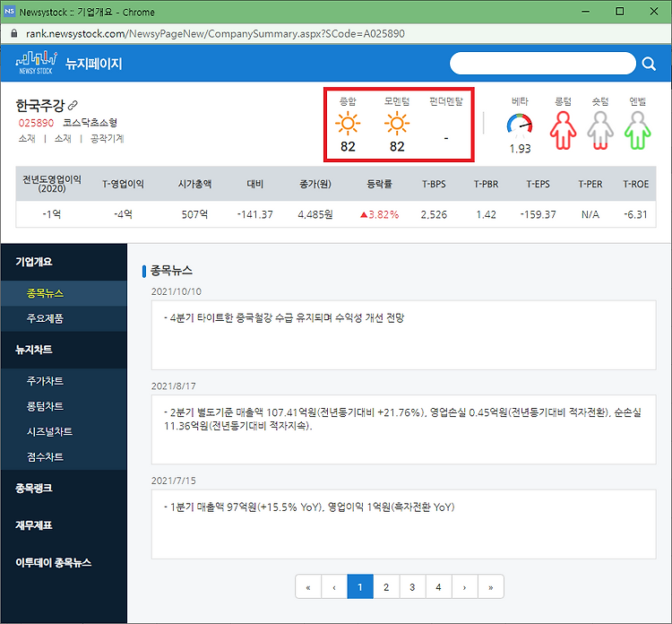The image size is (672, 624).
Task: Open 뉴지차트 sidebar section
Action: tap(64, 350)
